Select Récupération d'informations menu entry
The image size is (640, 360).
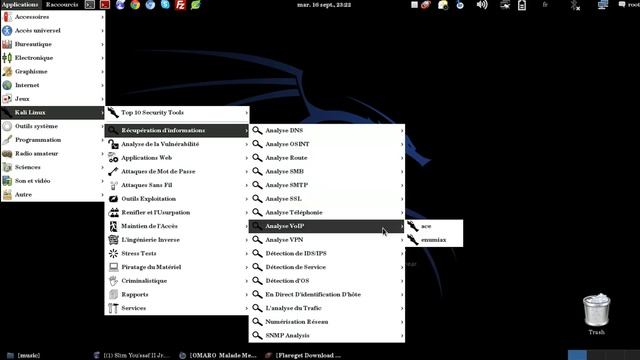(x=177, y=131)
